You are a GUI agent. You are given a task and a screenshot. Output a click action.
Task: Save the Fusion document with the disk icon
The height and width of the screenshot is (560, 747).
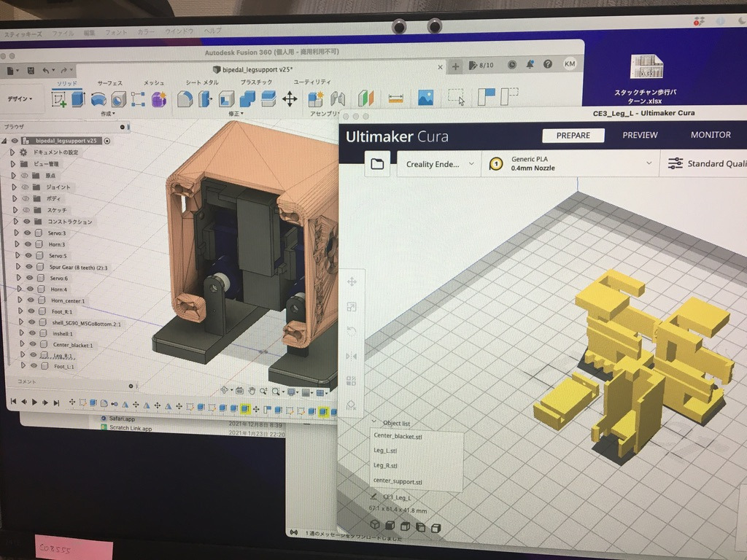(31, 71)
